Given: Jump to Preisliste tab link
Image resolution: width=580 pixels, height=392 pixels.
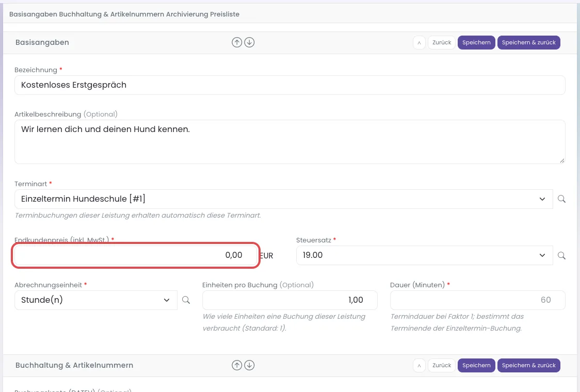Looking at the screenshot, I should [x=224, y=14].
